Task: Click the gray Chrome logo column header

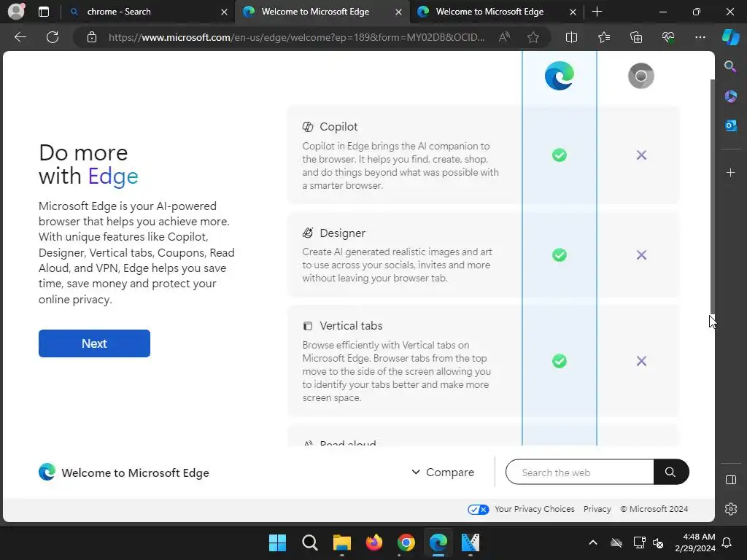Action: click(x=640, y=76)
